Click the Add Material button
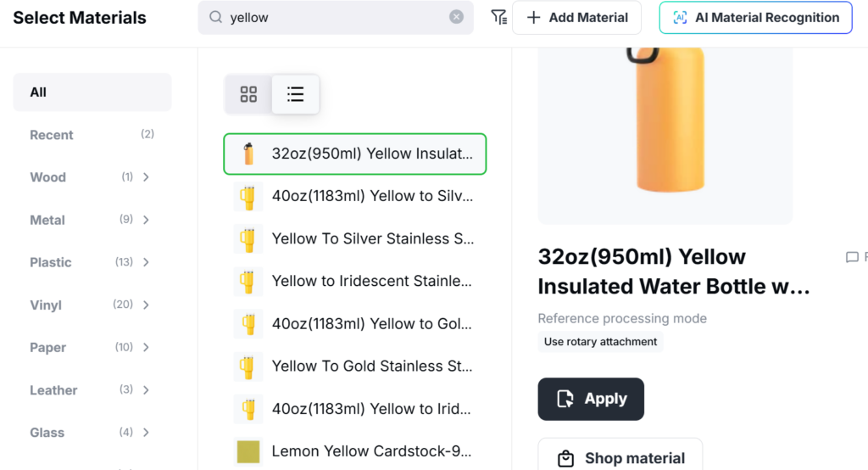Image resolution: width=868 pixels, height=470 pixels. pos(576,17)
